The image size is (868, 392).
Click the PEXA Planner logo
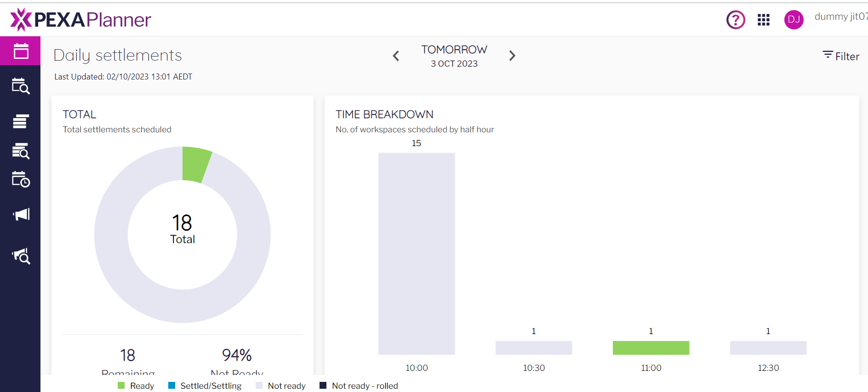point(81,20)
